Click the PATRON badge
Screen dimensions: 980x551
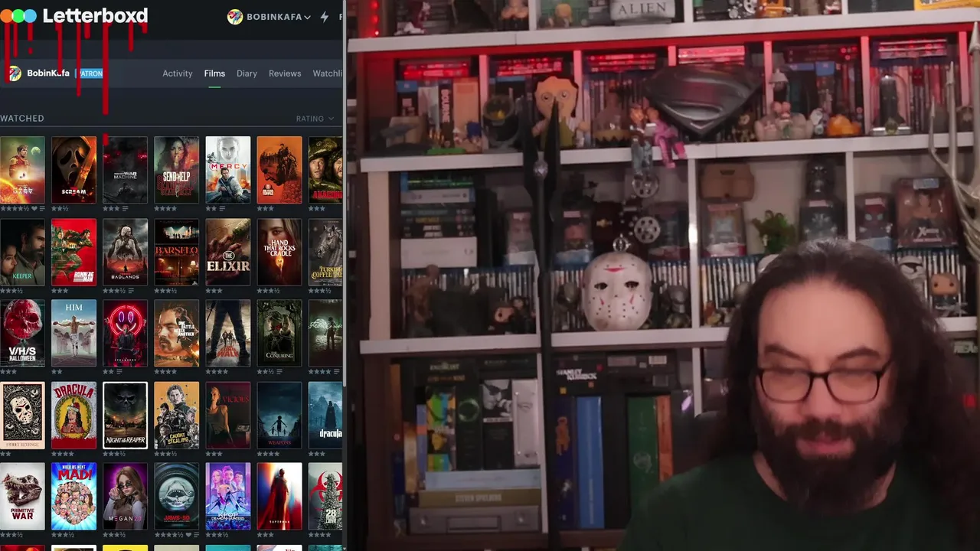tap(91, 73)
